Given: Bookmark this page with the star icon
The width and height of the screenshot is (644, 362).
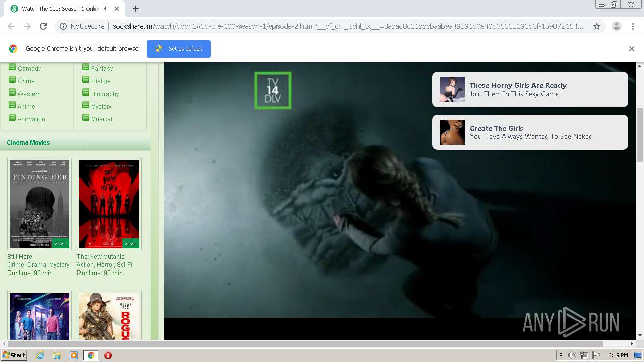Looking at the screenshot, I should pos(597,26).
